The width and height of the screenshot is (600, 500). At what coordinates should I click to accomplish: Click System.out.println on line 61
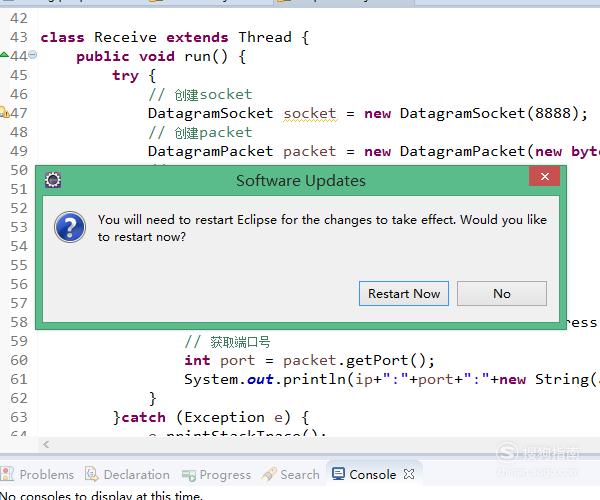point(265,379)
